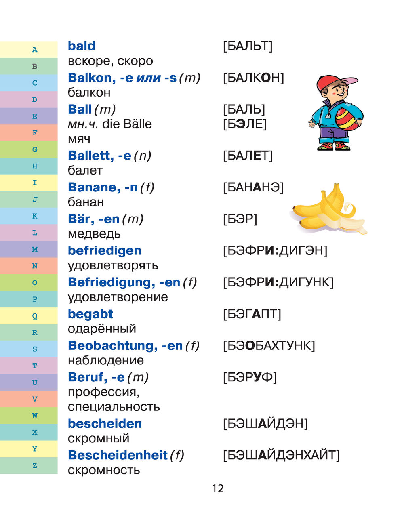The width and height of the screenshot is (404, 532).
Task: Click the headword "Bescheidenheit"
Action: pyautogui.click(x=118, y=455)
